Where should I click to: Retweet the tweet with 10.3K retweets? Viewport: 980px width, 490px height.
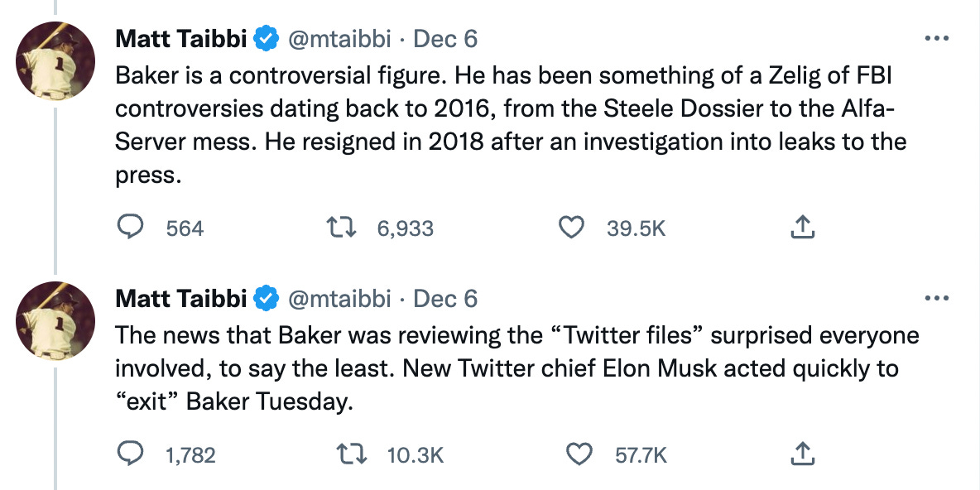[x=351, y=454]
